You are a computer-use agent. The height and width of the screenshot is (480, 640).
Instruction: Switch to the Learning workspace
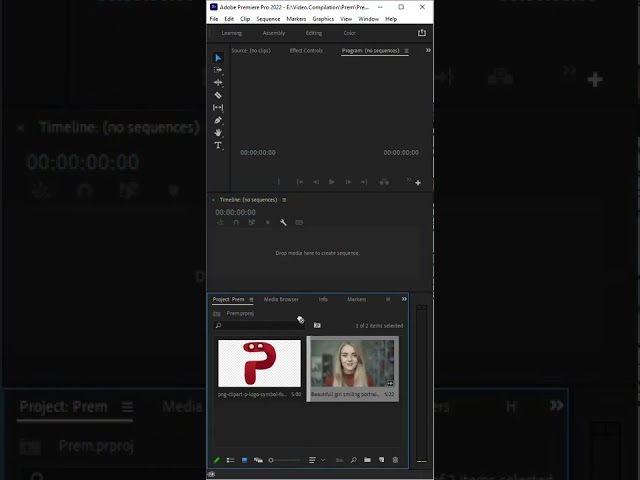click(231, 33)
